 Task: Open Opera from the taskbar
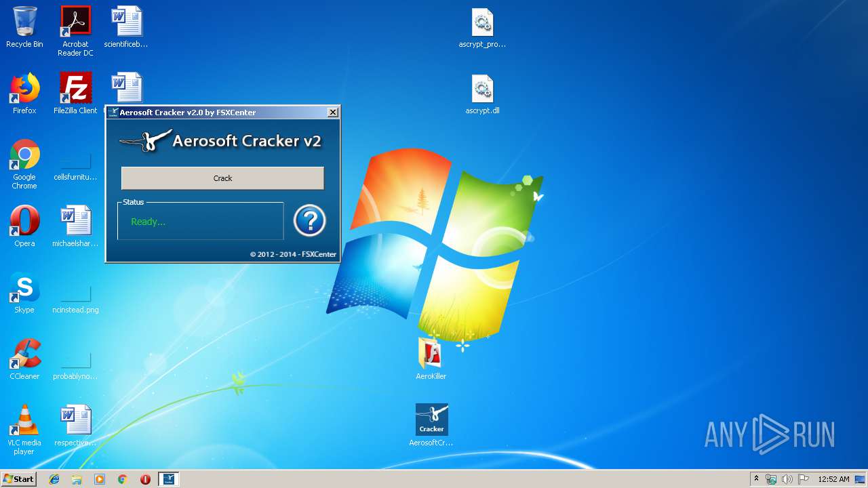(x=145, y=479)
